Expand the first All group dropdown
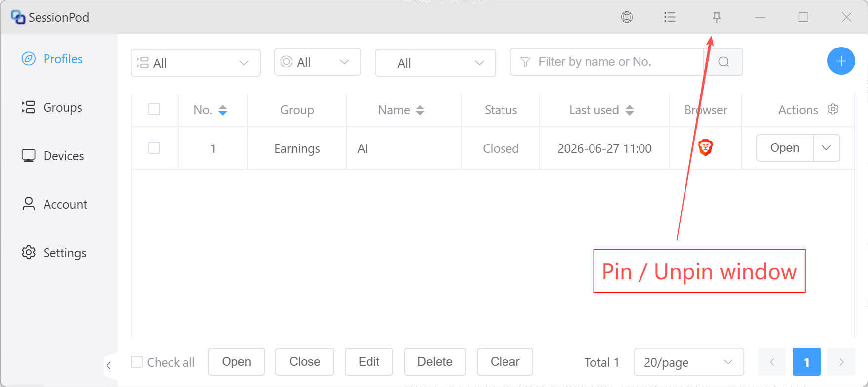This screenshot has width=868, height=387. [195, 63]
